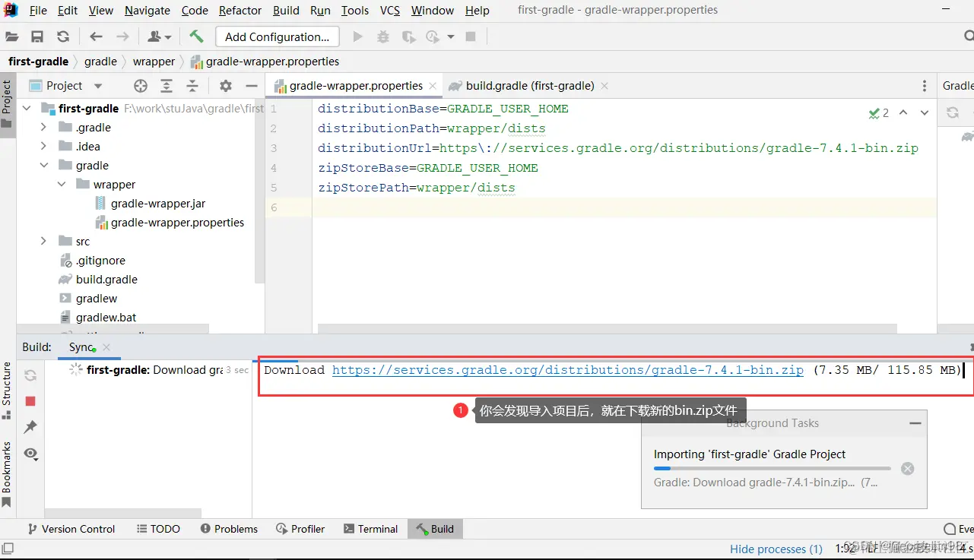
Task: Open the gradle-7.4.1-bin.zip download link
Action: pyautogui.click(x=568, y=370)
